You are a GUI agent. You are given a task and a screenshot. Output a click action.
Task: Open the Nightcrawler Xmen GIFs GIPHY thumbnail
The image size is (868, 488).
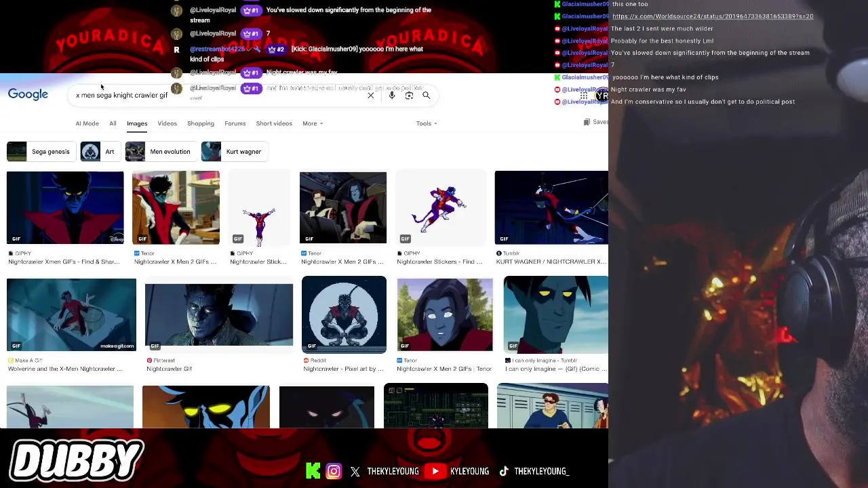[x=65, y=207]
